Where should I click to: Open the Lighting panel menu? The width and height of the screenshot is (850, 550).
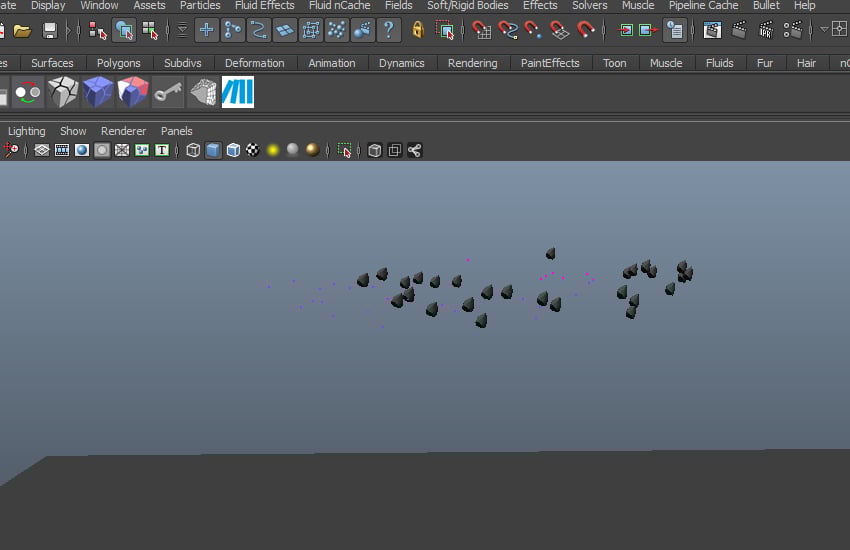(x=27, y=131)
